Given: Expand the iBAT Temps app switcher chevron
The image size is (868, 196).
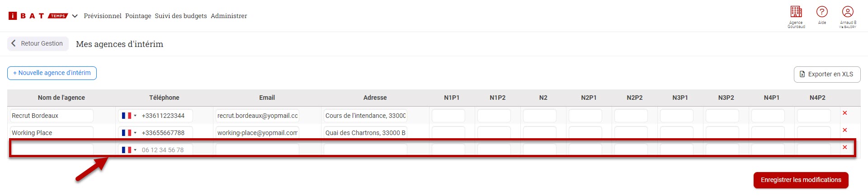Looking at the screenshot, I should pyautogui.click(x=75, y=16).
